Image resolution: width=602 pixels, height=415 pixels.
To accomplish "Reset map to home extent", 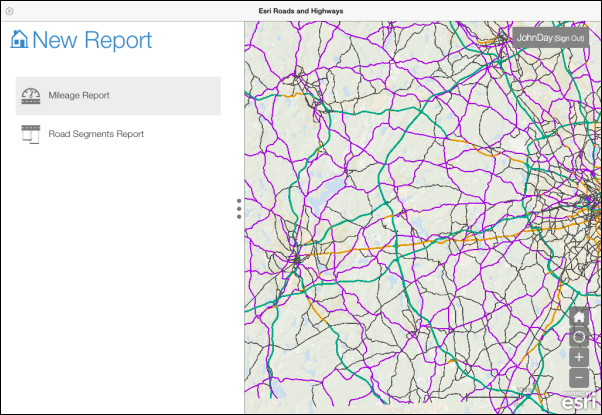I will click(x=579, y=317).
